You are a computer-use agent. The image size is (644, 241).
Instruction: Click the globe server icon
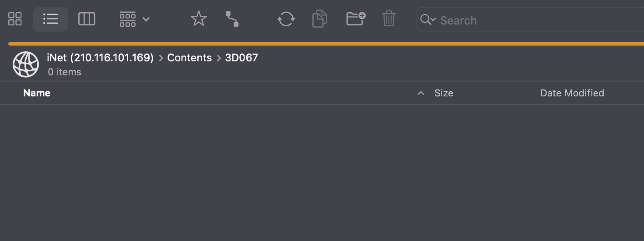[26, 64]
